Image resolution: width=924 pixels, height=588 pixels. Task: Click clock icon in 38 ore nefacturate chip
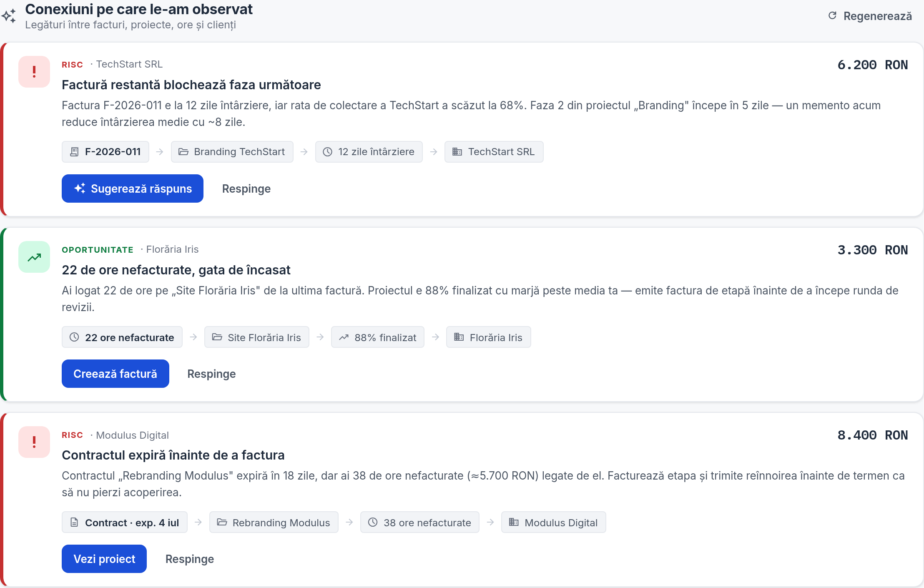[x=373, y=522]
